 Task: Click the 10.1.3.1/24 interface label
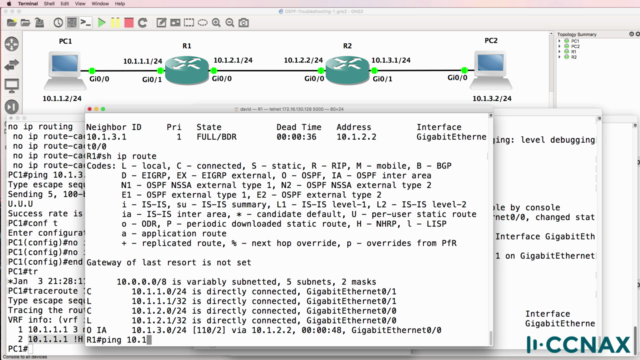point(391,60)
